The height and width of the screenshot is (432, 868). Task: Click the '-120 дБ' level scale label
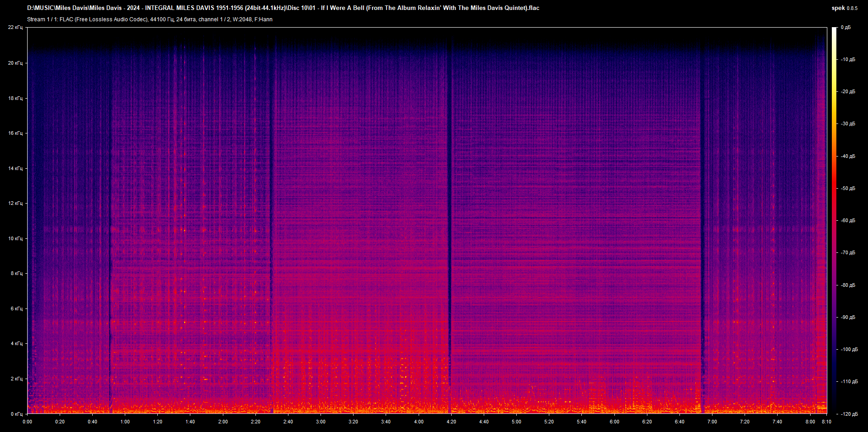[x=849, y=414]
